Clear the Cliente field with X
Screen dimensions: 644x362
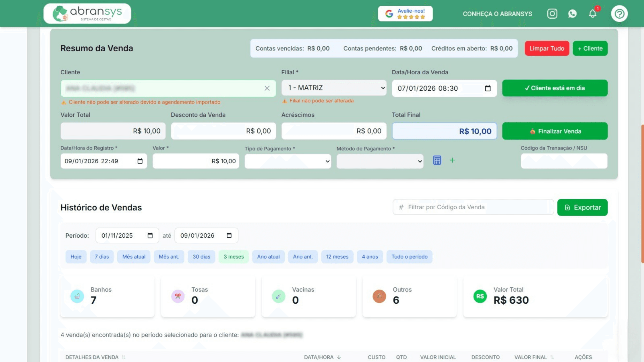(267, 88)
